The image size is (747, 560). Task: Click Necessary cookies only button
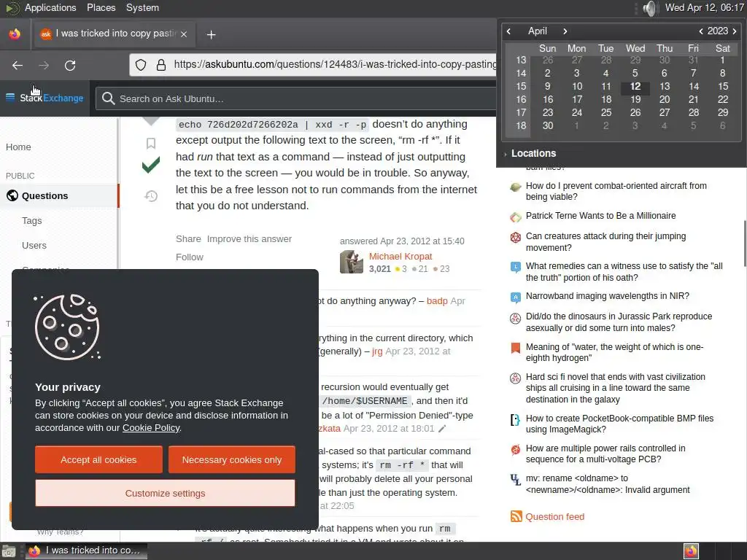point(232,459)
